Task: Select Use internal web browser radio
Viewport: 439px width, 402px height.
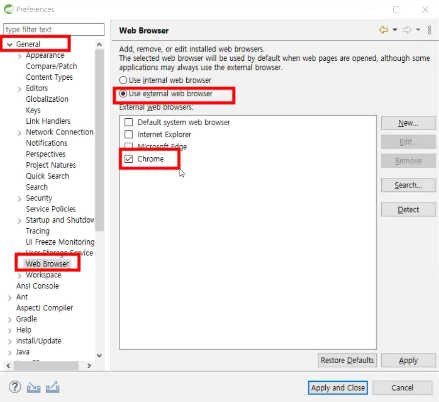Action: (x=123, y=80)
